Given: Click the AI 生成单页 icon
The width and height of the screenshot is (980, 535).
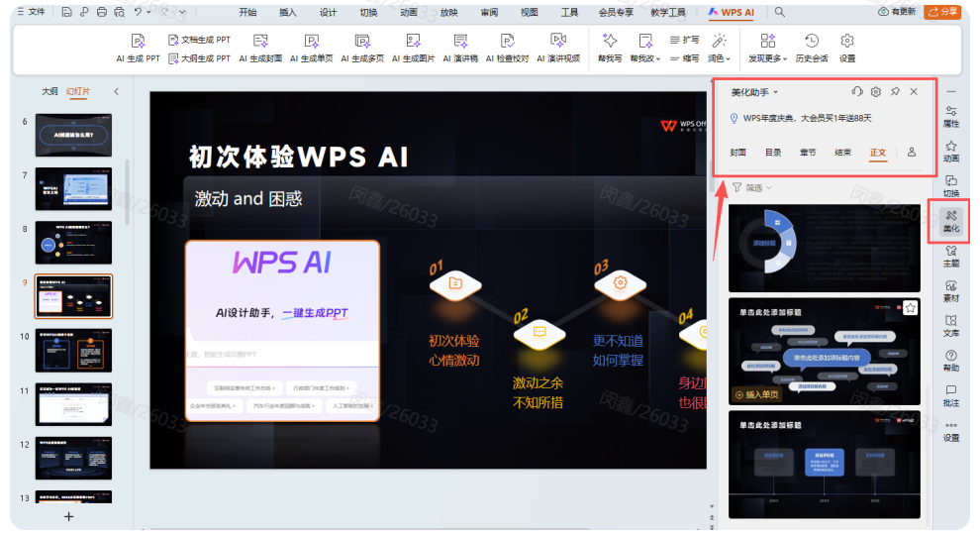Looking at the screenshot, I should [311, 42].
